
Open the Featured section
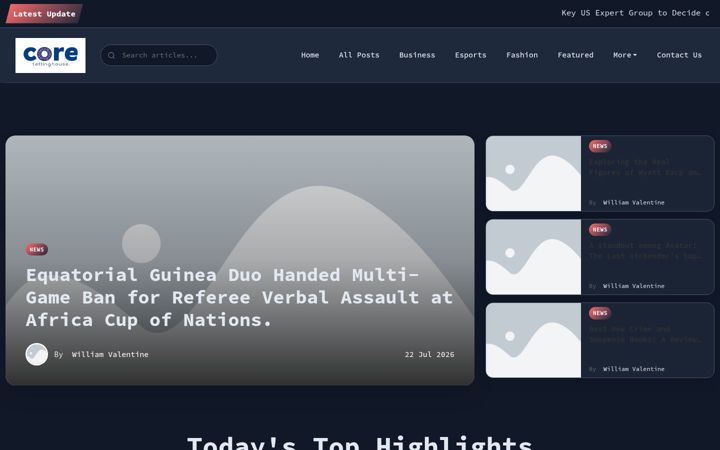coord(575,55)
